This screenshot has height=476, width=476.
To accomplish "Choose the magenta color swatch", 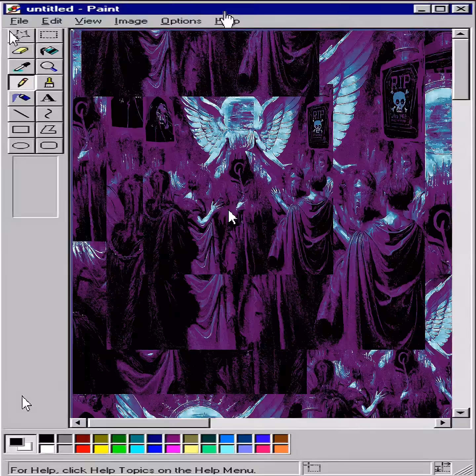I will (173, 449).
